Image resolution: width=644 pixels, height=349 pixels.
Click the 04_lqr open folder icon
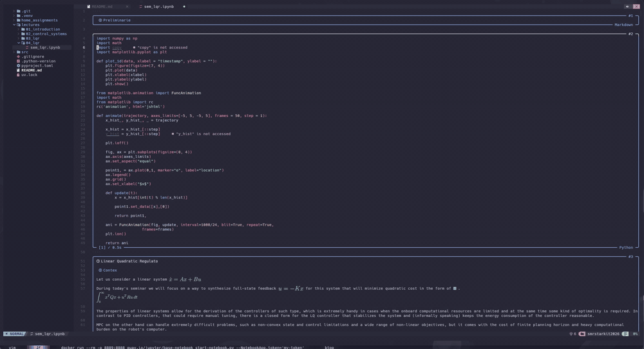point(23,42)
